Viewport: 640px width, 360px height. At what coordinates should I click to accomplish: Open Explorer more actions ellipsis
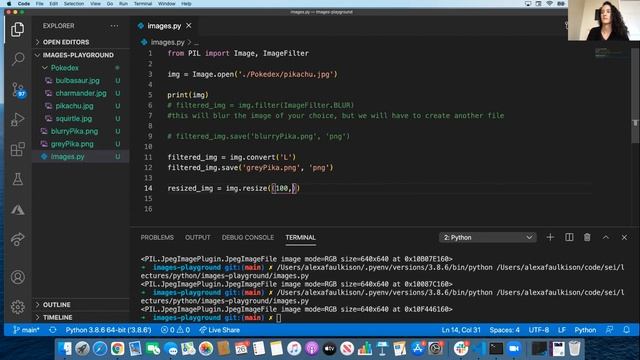[x=114, y=26]
